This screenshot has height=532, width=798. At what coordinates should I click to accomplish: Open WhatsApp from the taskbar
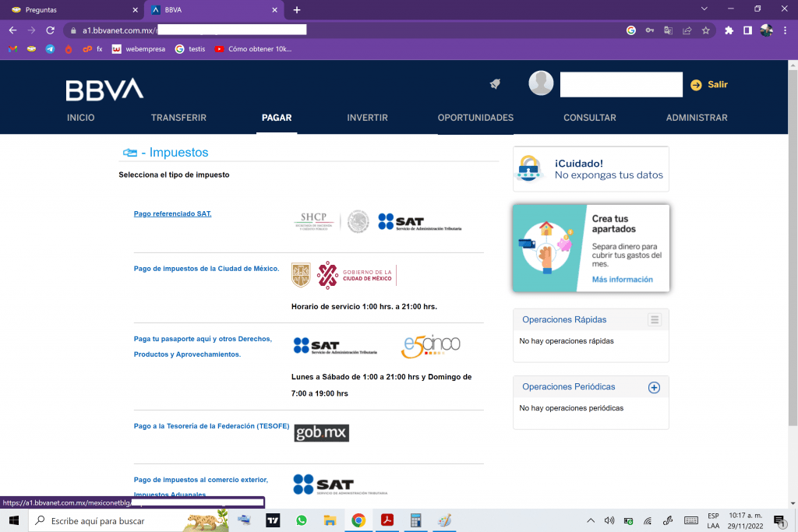pyautogui.click(x=302, y=520)
